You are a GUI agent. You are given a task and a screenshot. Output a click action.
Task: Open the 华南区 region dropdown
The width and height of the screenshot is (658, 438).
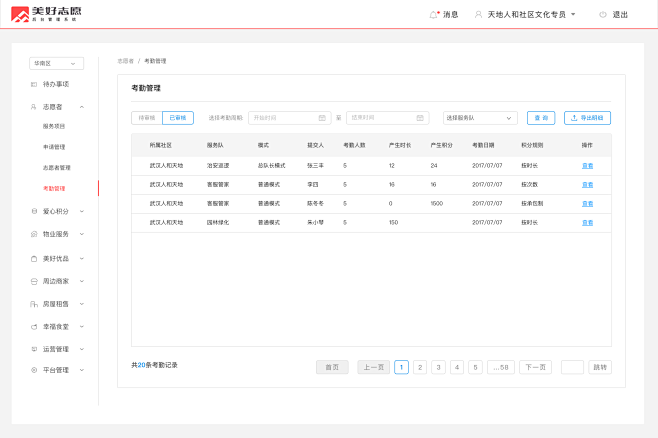(56, 63)
